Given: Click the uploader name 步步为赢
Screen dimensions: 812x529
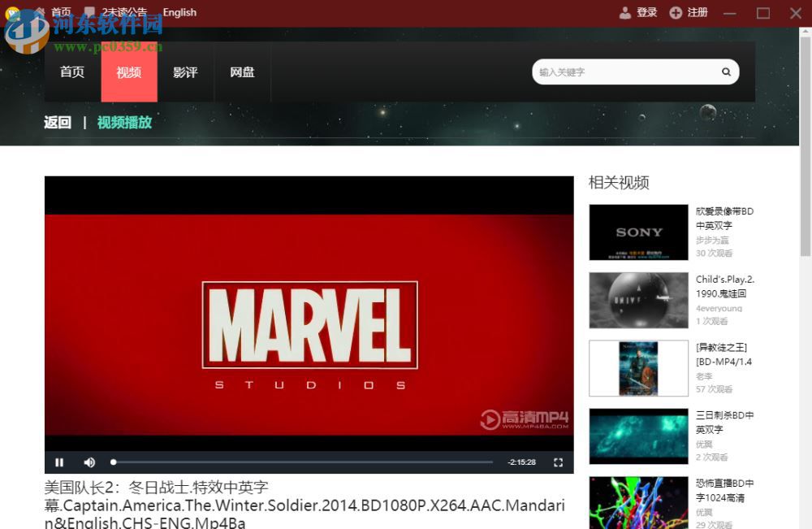Looking at the screenshot, I should pyautogui.click(x=712, y=240).
